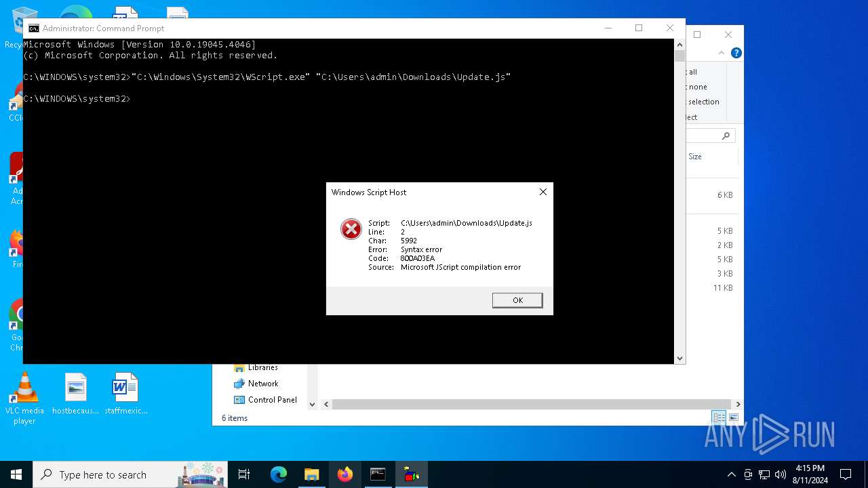Click Explorer horizontal scrollbar left arrow
This screenshot has width=868, height=488.
[326, 405]
